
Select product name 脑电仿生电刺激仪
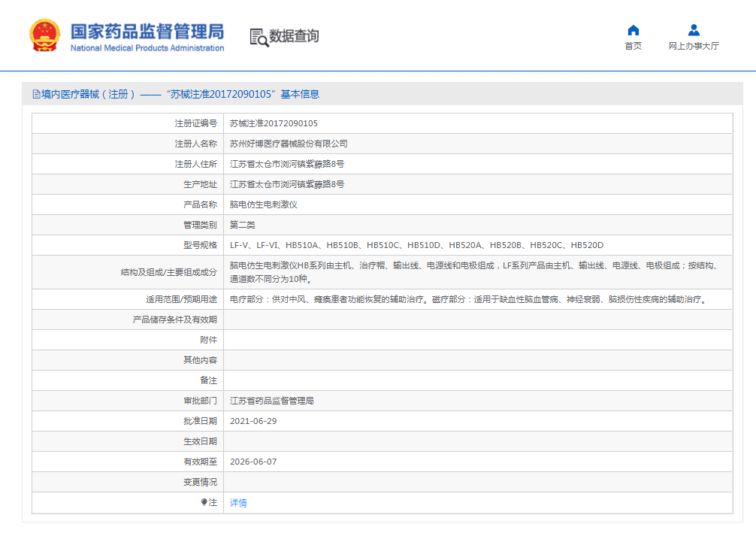point(264,204)
